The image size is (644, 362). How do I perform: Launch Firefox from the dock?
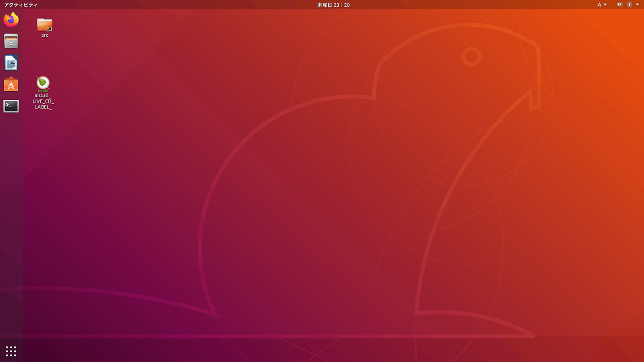point(11,19)
